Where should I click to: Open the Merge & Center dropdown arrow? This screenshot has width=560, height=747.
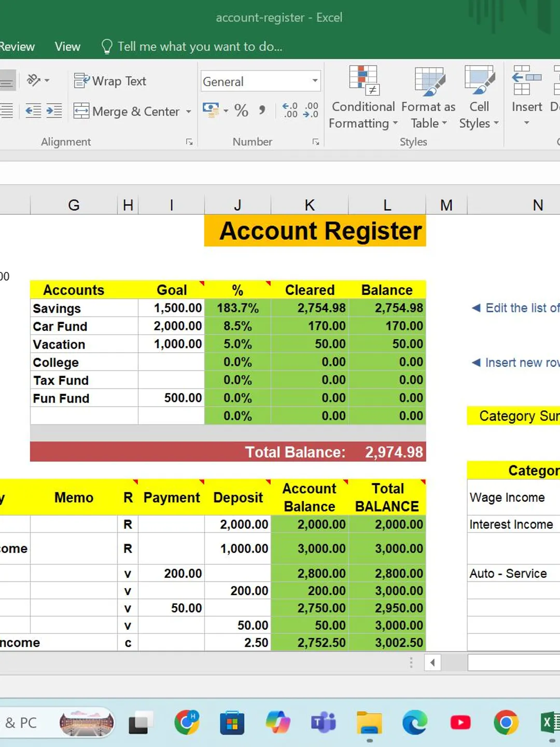[188, 112]
